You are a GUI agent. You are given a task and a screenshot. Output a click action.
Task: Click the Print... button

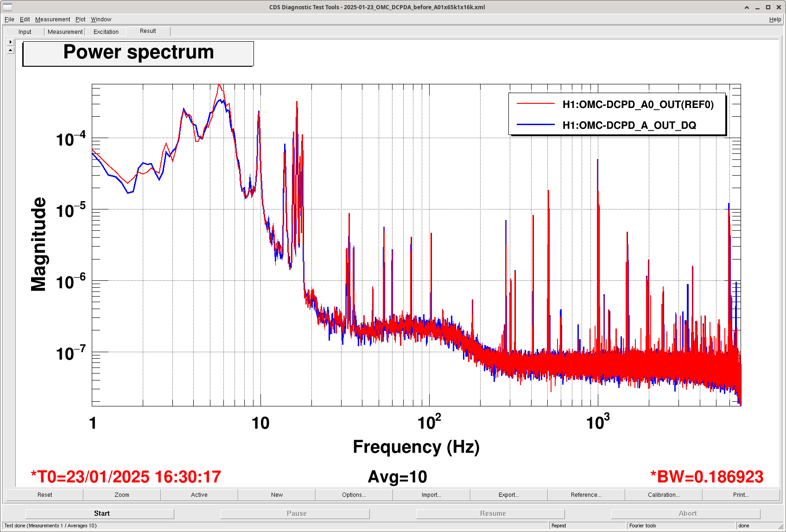click(741, 495)
